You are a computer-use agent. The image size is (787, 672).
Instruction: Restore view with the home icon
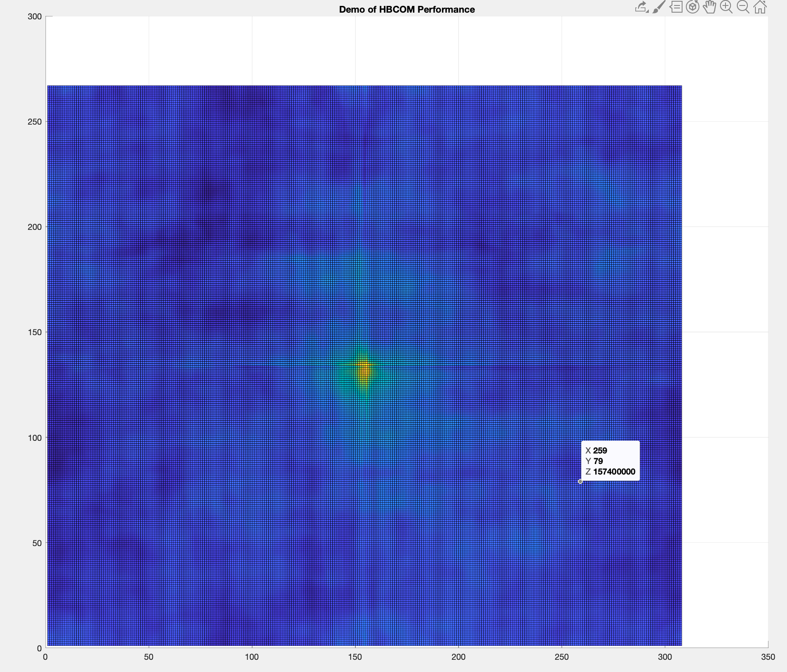[x=760, y=7]
